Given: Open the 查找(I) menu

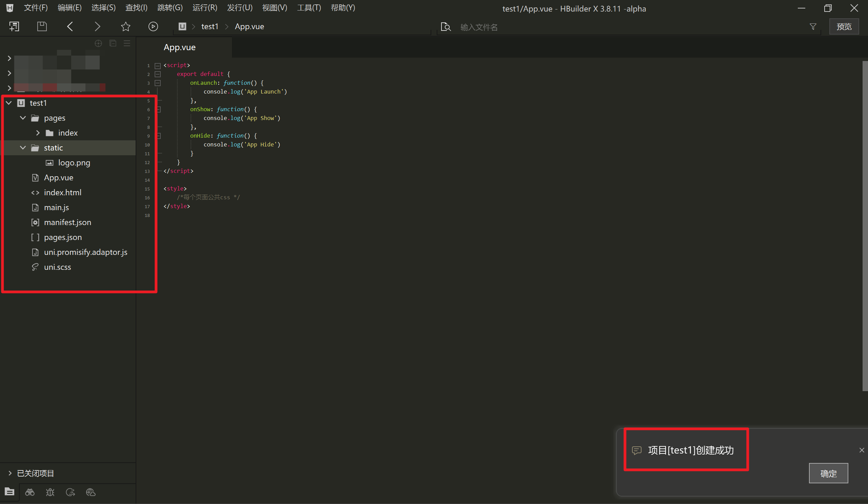Looking at the screenshot, I should 136,8.
